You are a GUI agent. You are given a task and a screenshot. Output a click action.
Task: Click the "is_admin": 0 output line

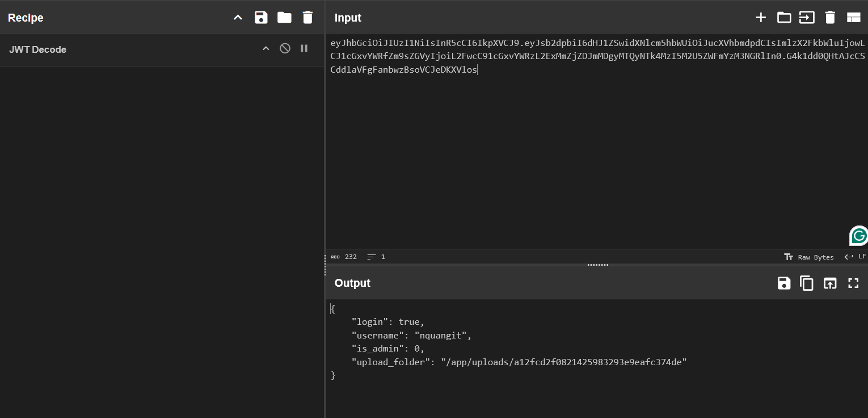(x=387, y=348)
